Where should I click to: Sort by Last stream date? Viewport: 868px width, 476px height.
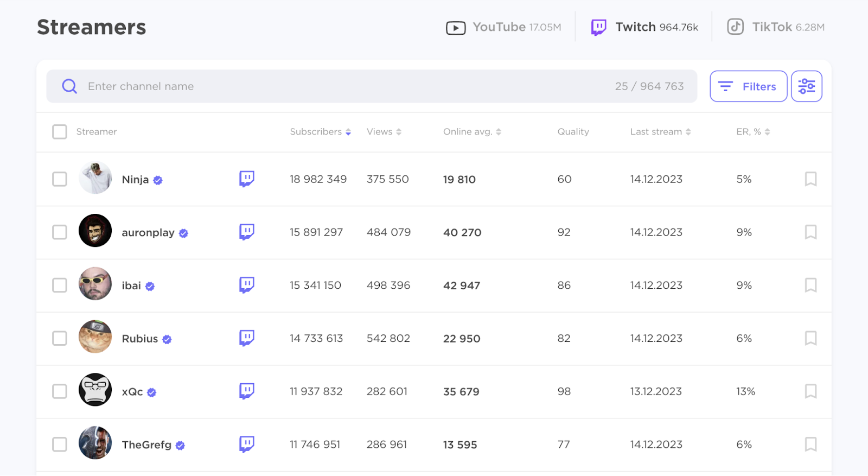pos(660,132)
